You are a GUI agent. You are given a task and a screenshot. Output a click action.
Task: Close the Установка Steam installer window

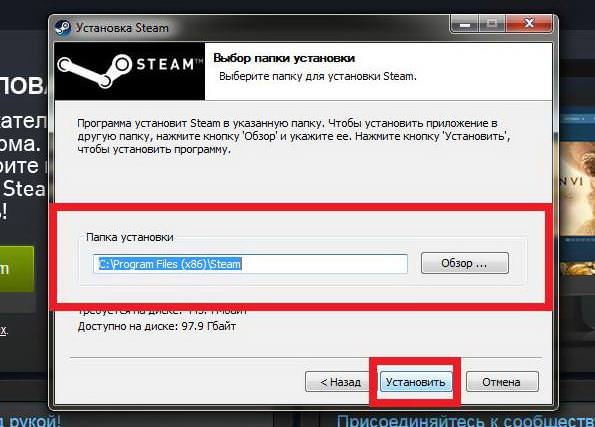click(x=529, y=24)
